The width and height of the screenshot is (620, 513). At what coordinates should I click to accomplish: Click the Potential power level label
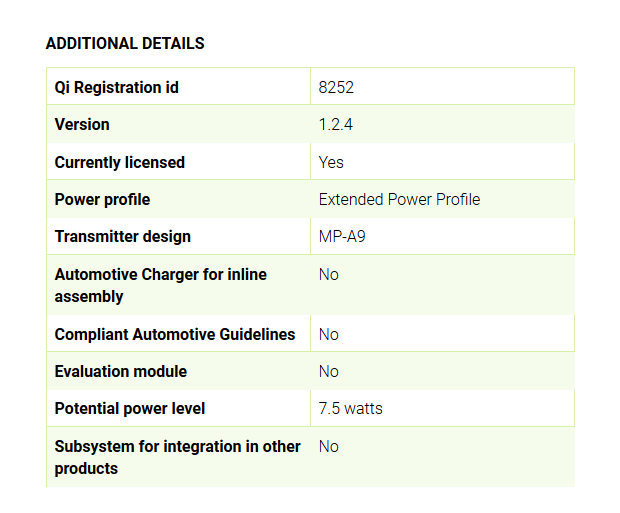(130, 408)
